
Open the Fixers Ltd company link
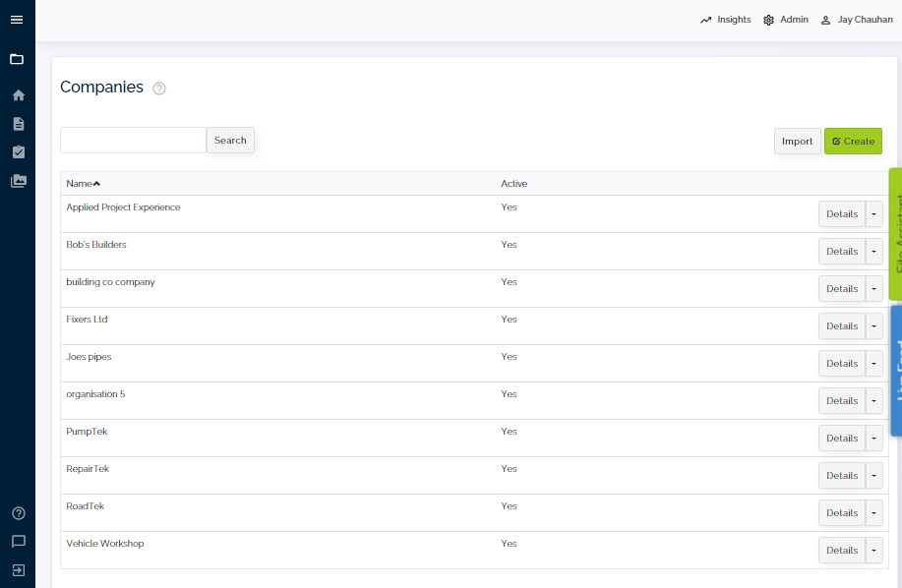(x=86, y=319)
